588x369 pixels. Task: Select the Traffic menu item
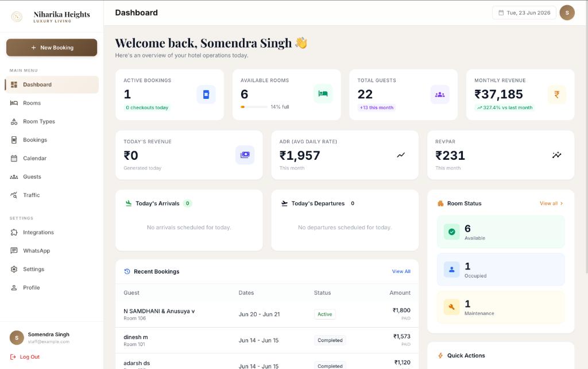[x=52, y=195]
